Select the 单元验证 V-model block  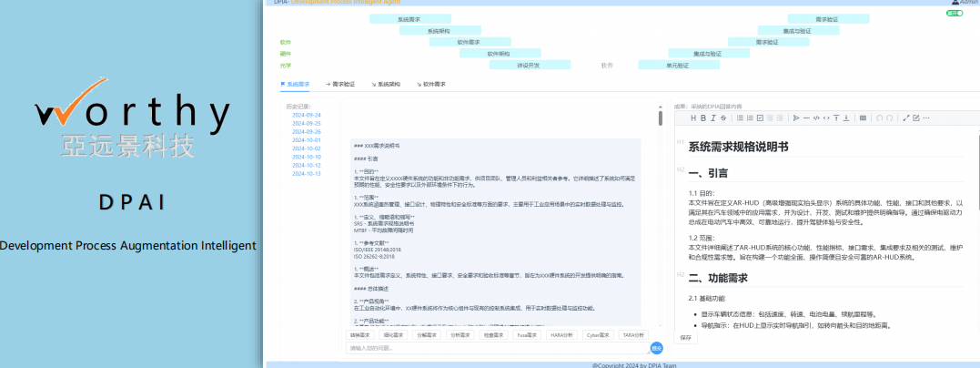tap(678, 65)
